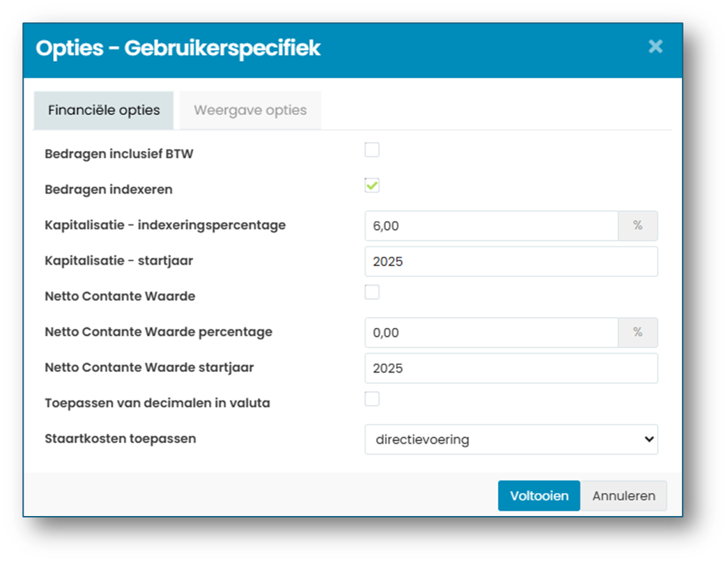
Task: Click the Kapitalisatie startjaar input field
Action: [x=511, y=261]
